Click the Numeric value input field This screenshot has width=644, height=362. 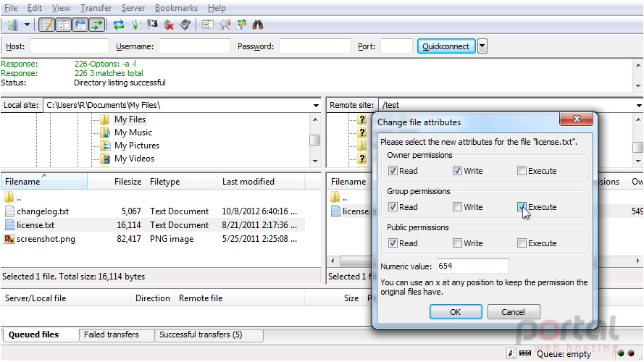[473, 266]
